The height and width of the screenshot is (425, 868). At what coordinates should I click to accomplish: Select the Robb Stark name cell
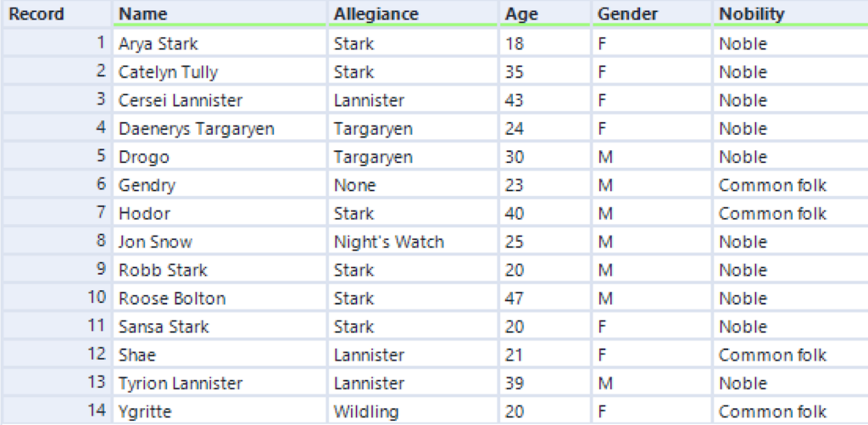220,270
